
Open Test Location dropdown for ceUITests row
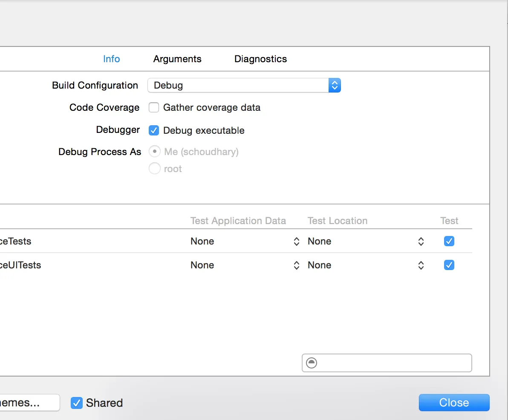(x=366, y=265)
